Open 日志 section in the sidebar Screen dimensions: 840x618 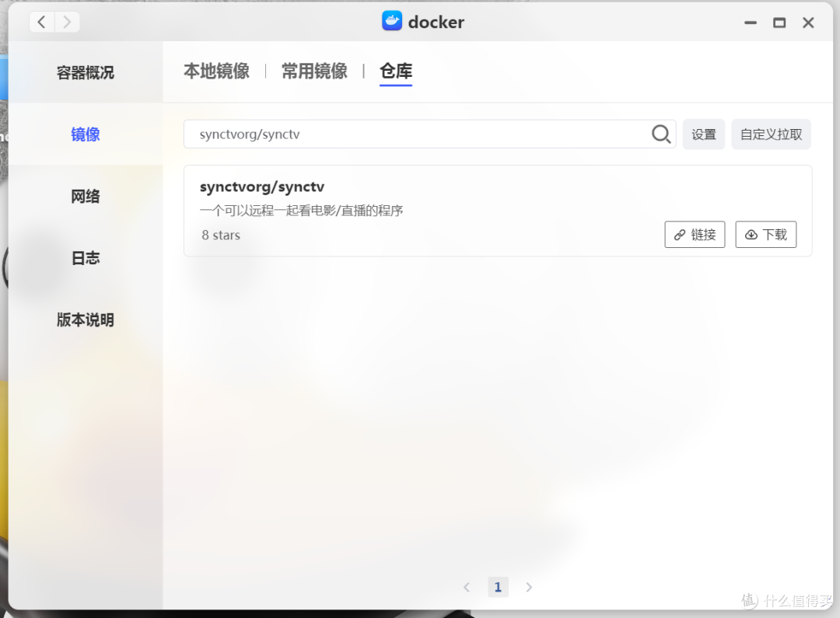pos(86,257)
